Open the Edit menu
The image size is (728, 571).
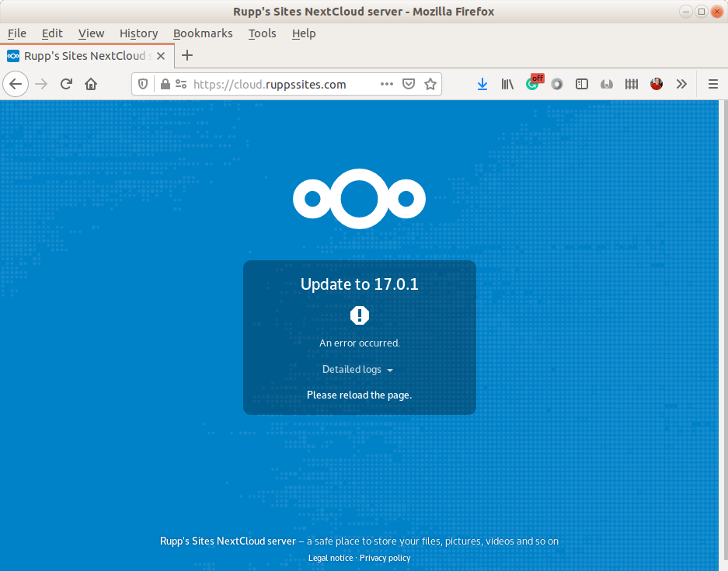[x=52, y=33]
